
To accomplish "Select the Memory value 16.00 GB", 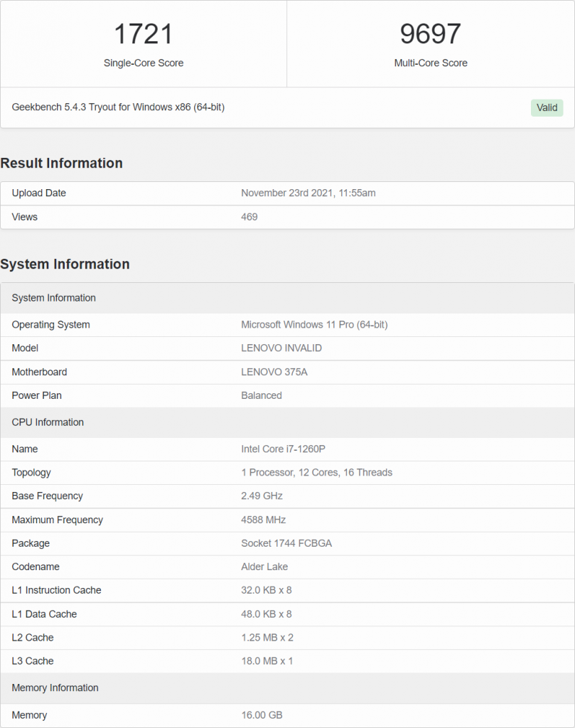I will pos(264,715).
